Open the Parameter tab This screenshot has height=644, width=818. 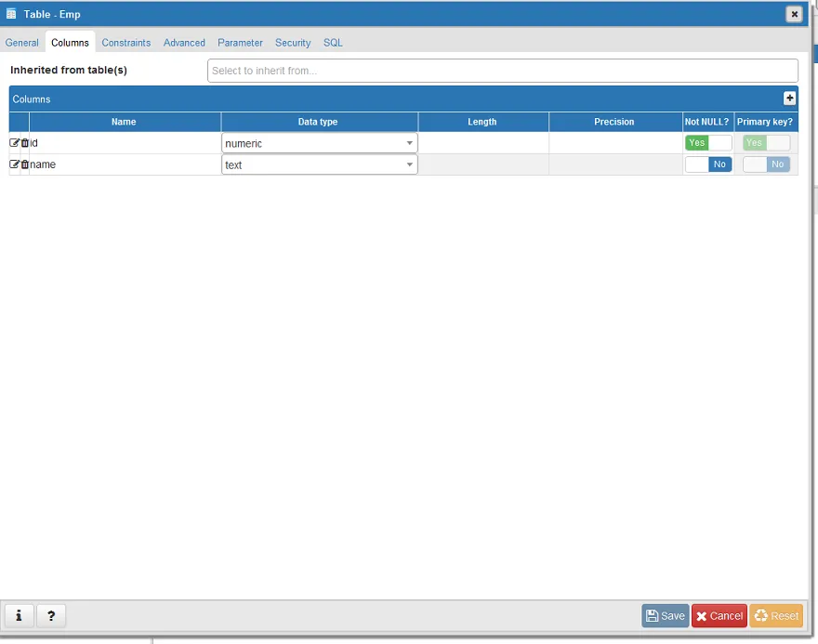click(240, 43)
